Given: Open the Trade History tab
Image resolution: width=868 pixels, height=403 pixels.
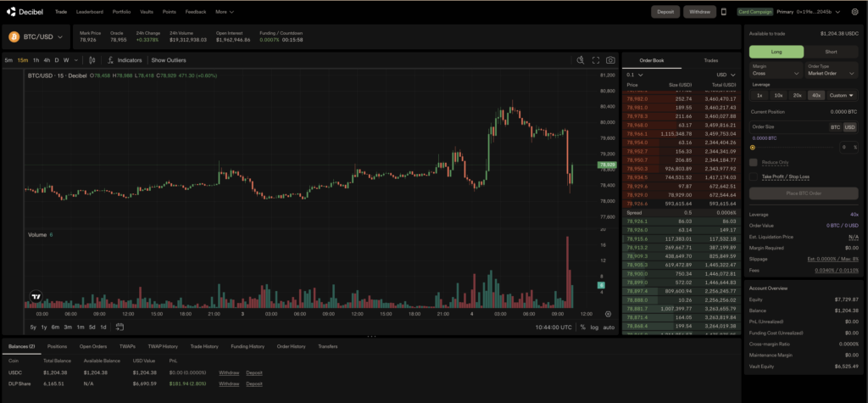Looking at the screenshot, I should [204, 346].
